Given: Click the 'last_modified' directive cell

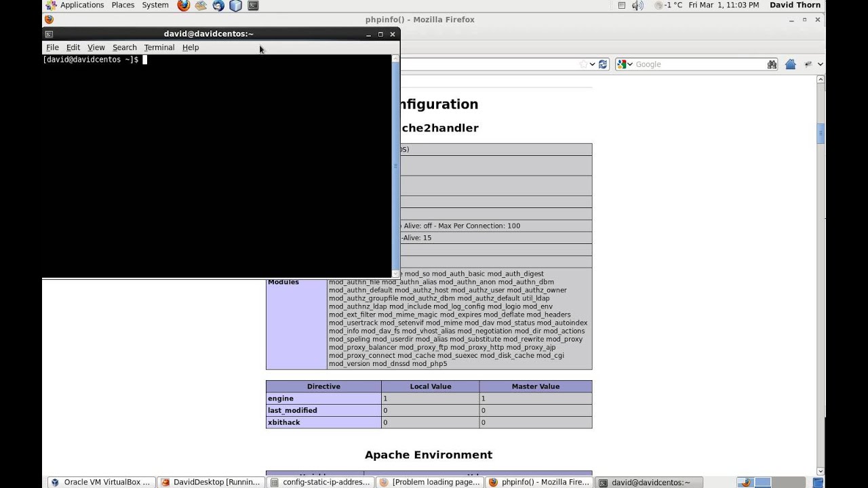Looking at the screenshot, I should pos(323,411).
